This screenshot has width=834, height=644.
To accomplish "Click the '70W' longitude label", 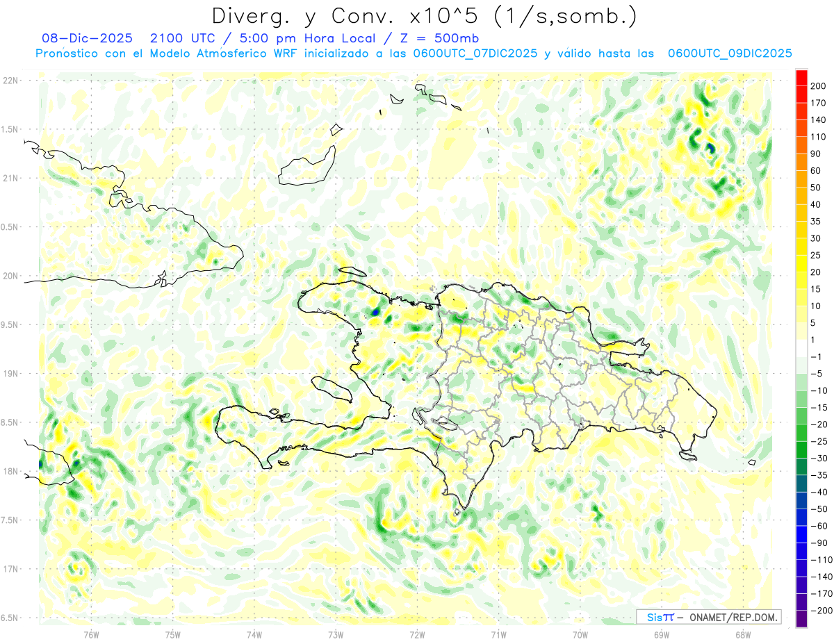I will tap(580, 634).
